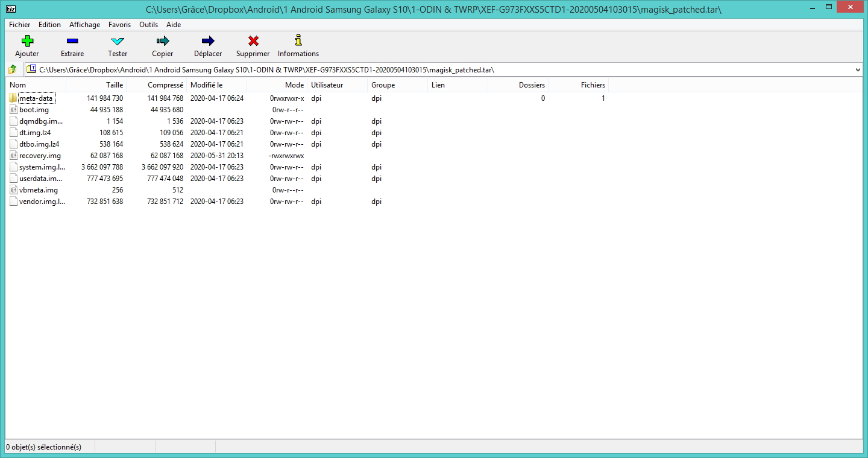868x458 pixels.
Task: Click the meta-data folder icon
Action: click(x=14, y=98)
